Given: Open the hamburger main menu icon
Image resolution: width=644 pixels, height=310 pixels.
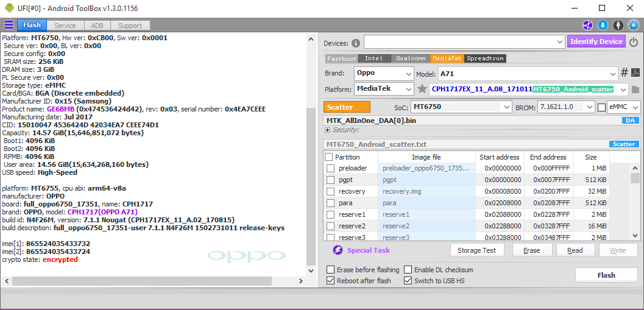Looking at the screenshot, I should (x=9, y=25).
